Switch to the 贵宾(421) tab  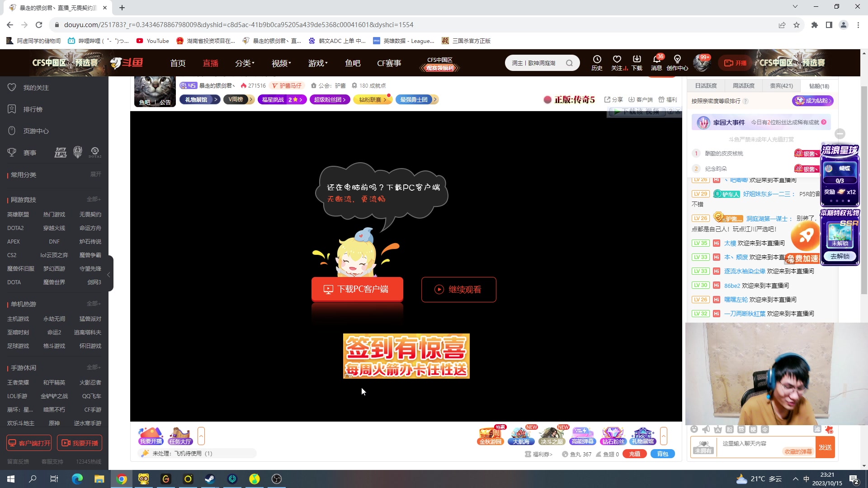click(x=781, y=85)
